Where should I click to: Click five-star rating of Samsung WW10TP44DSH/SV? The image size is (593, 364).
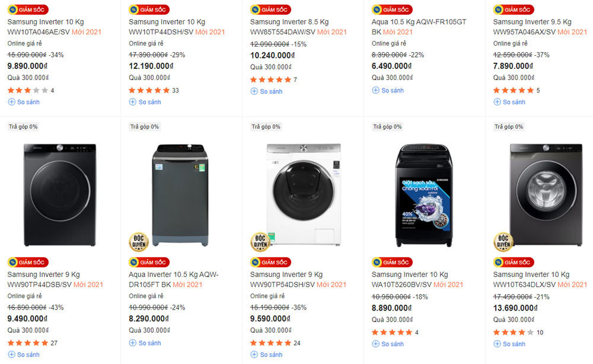(x=149, y=91)
